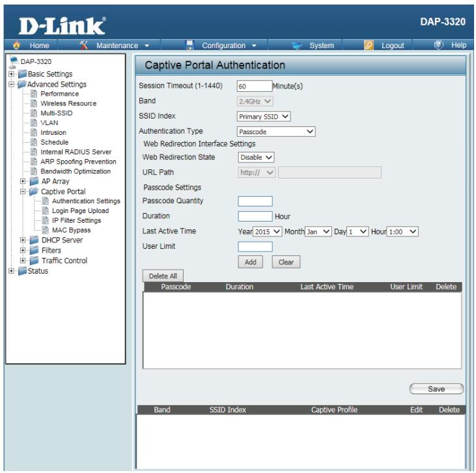Image resolution: width=476 pixels, height=473 pixels.
Task: Click the Clear button
Action: (x=286, y=262)
